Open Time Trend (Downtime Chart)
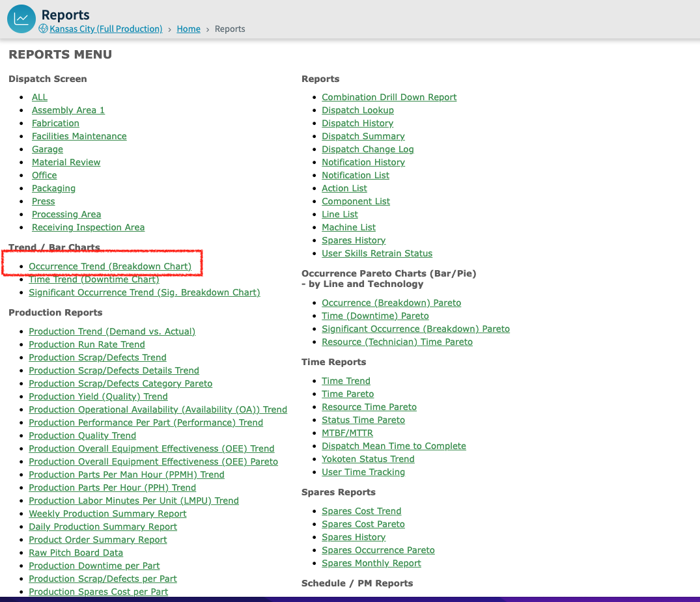 click(94, 279)
